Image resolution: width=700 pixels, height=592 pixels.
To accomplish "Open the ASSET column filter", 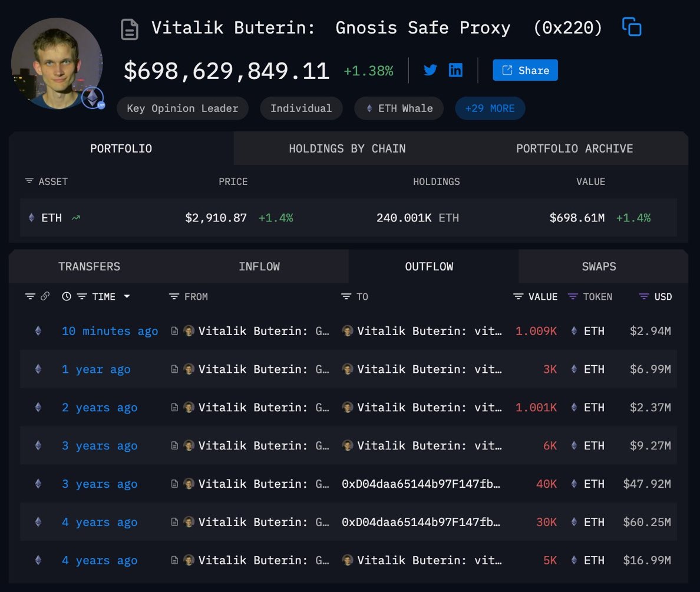I will click(29, 181).
